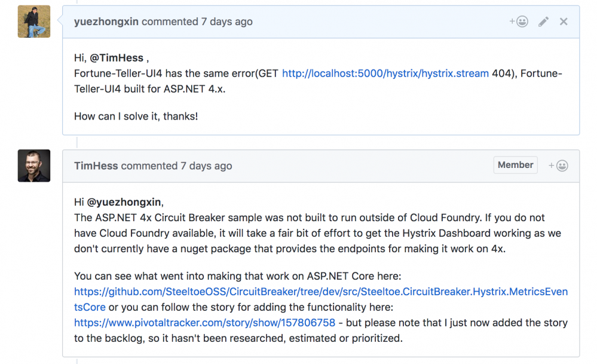
Task: Open the pivotaltracker story 157806758 link
Action: [x=204, y=323]
